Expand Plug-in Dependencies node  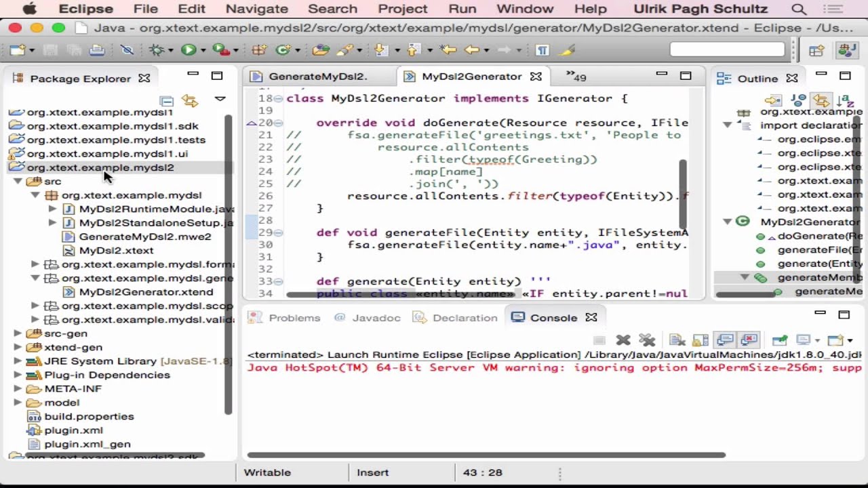tap(18, 375)
